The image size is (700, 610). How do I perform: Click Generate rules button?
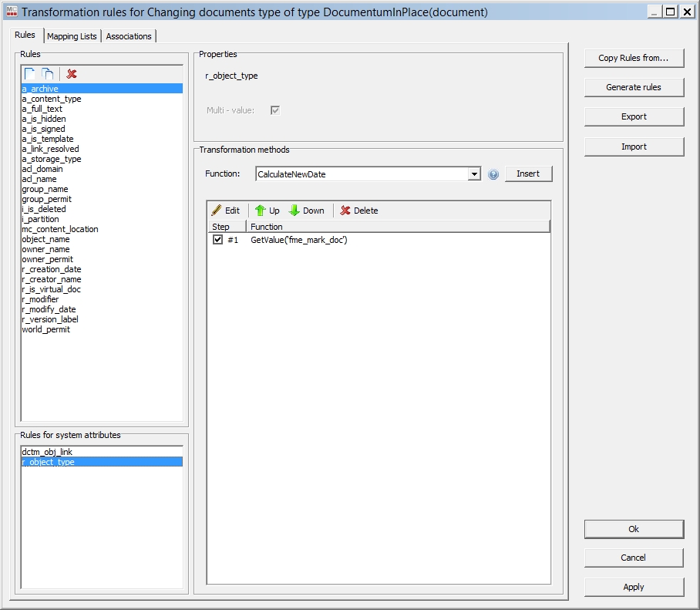tap(634, 87)
